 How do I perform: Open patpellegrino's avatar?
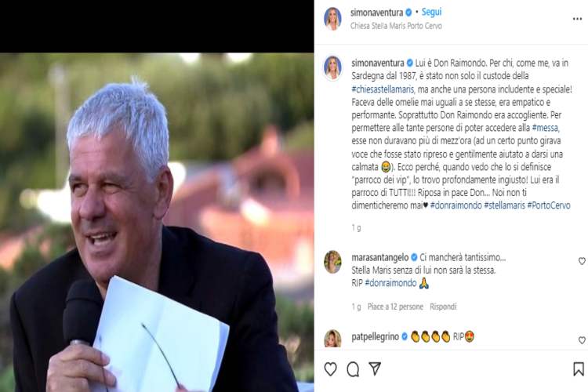point(332,339)
